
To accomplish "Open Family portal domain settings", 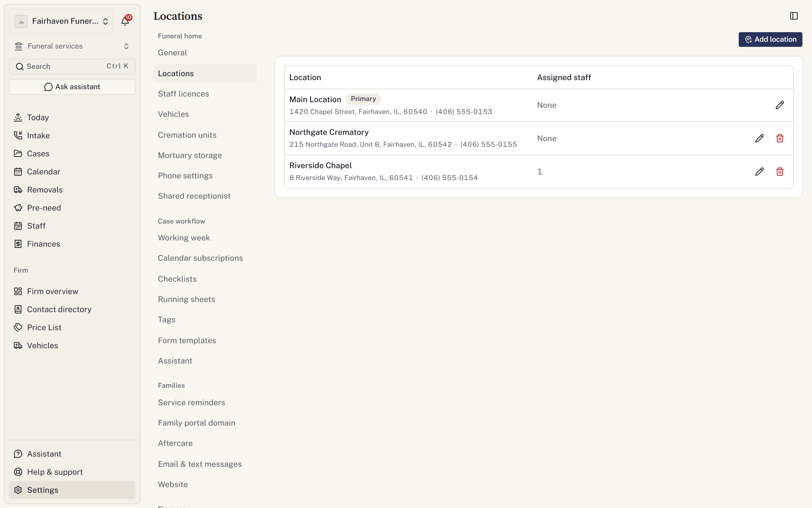I will coord(205,423).
